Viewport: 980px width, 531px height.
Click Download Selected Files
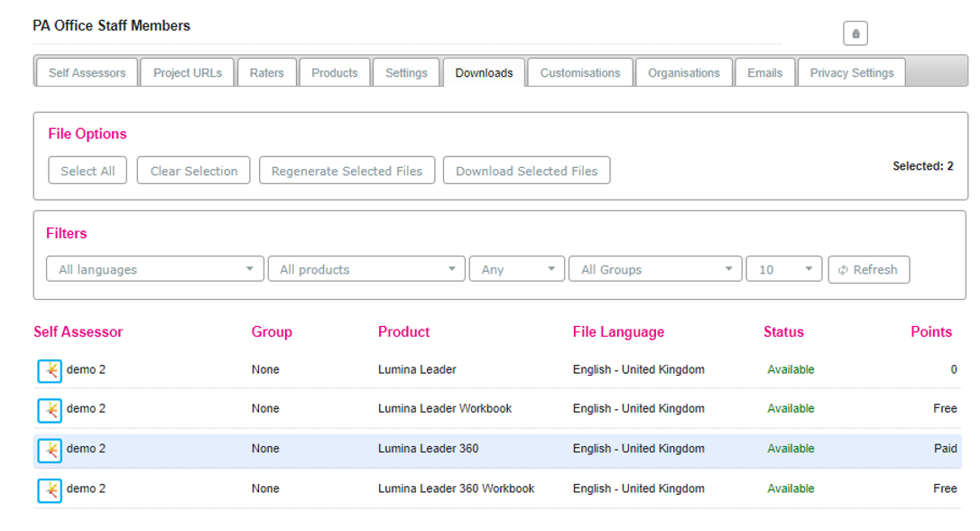[x=527, y=170]
